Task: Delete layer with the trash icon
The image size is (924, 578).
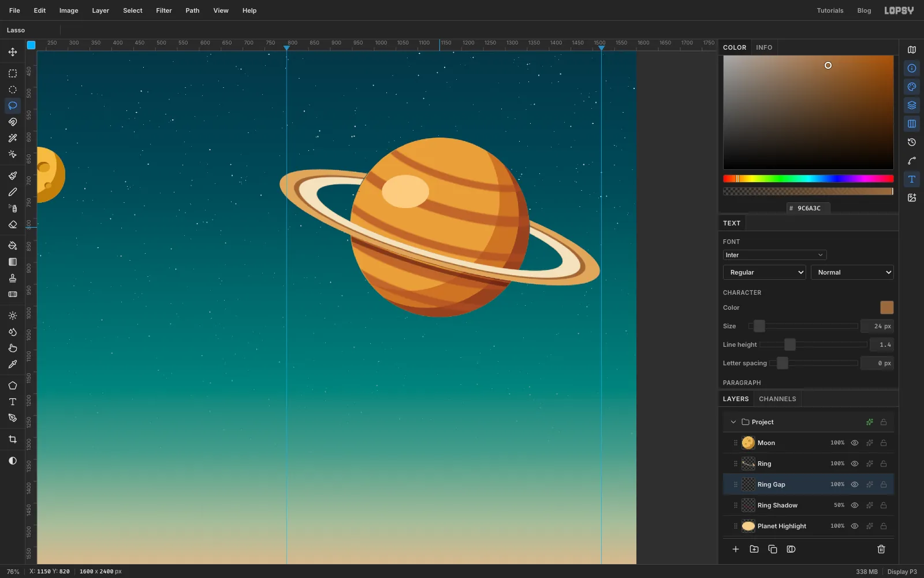Action: [881, 549]
